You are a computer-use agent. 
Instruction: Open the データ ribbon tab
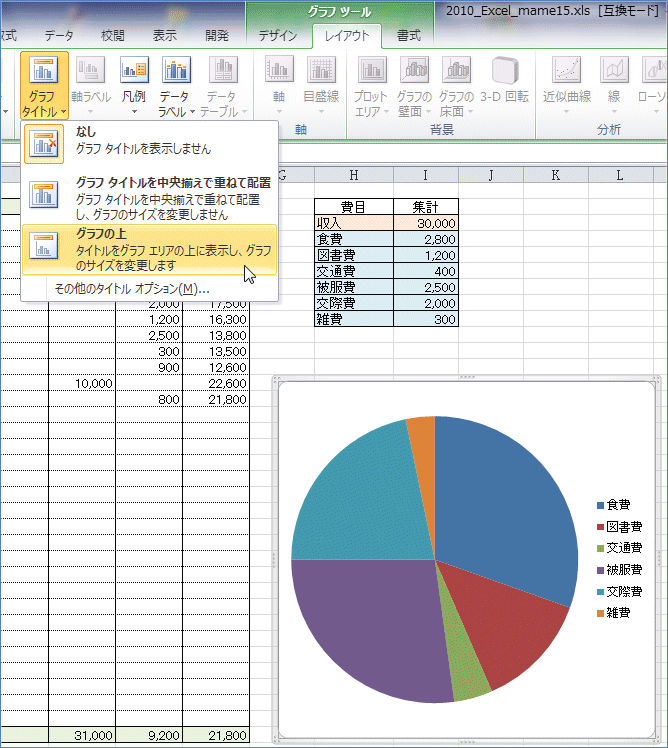coord(59,36)
